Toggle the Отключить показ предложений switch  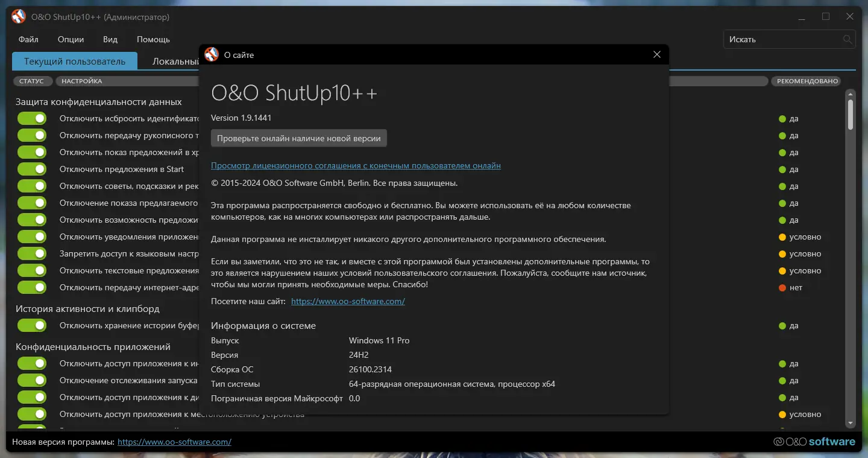click(32, 152)
